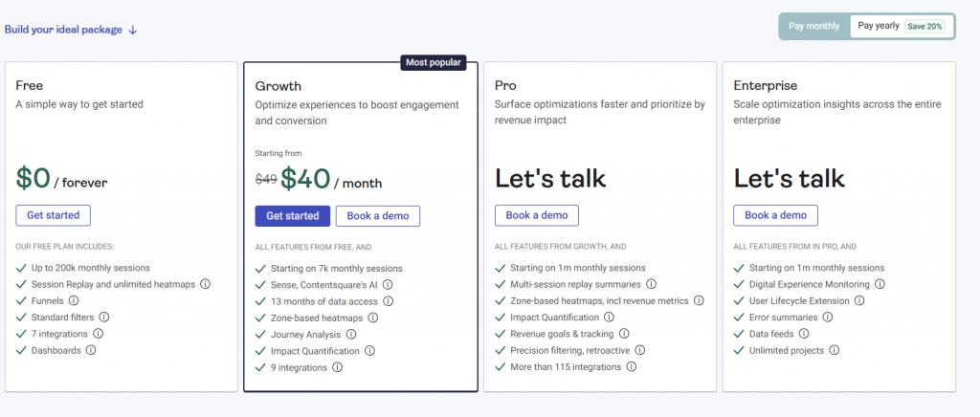Screen dimensions: 980x417
Task: Click Get started on Free plan
Action: pos(54,214)
